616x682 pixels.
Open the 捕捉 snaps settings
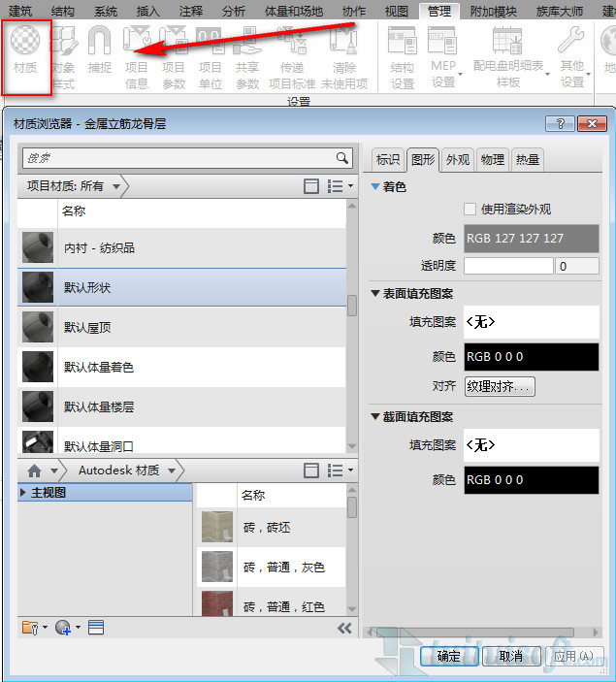tap(100, 50)
